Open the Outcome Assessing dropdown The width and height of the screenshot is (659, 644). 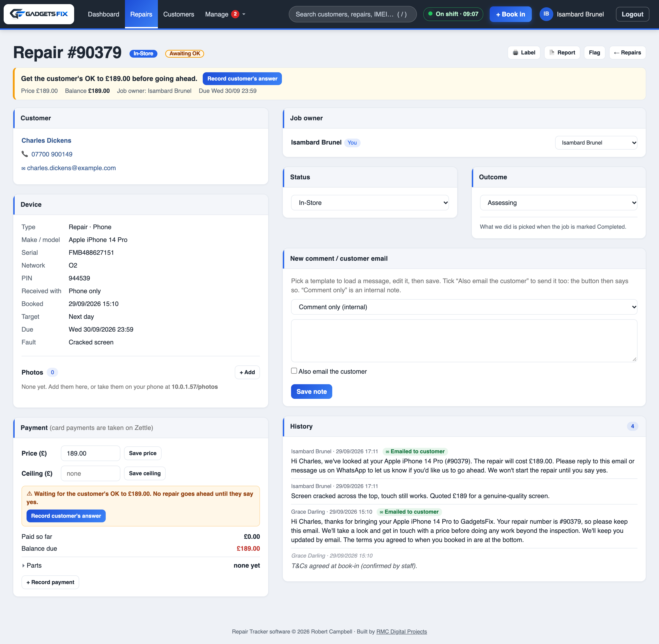tap(559, 203)
